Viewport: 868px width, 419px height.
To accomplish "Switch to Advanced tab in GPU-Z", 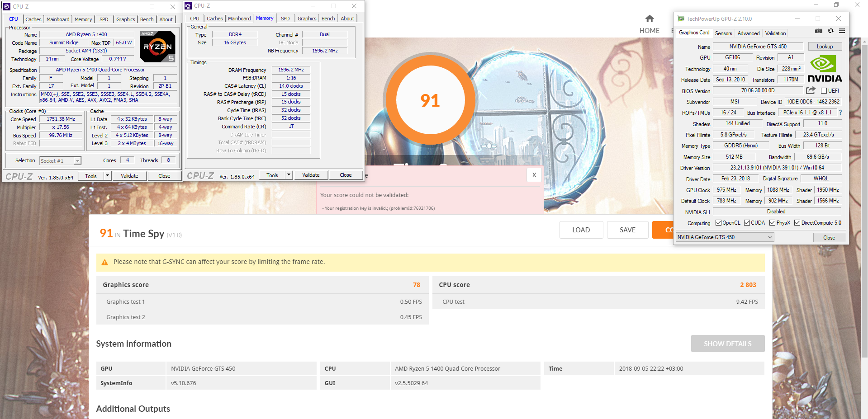I will [749, 33].
